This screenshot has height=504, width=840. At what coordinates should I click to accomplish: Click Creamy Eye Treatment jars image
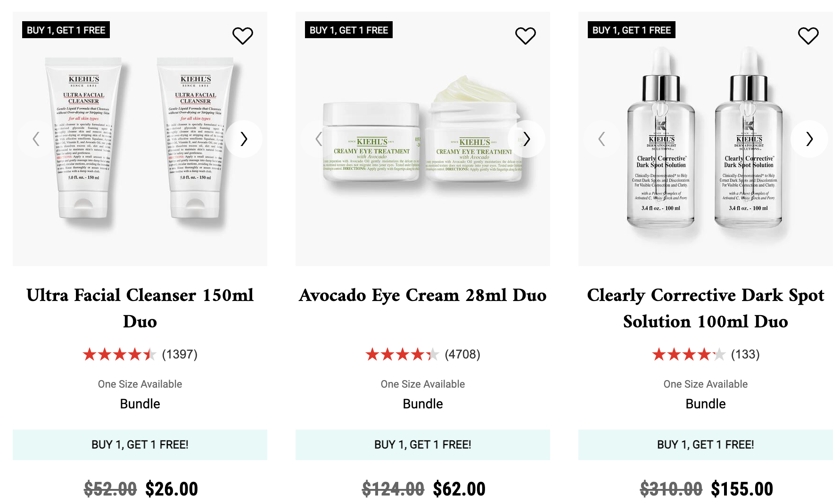tap(423, 139)
